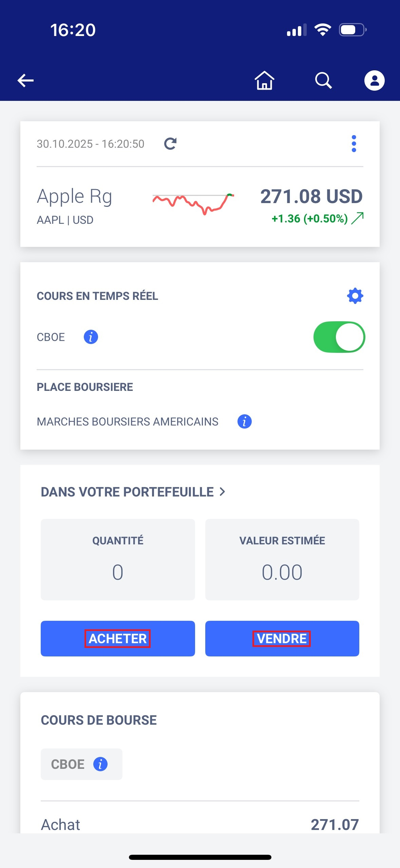The width and height of the screenshot is (400, 868).
Task: Open the three-dot options menu
Action: pos(354,144)
